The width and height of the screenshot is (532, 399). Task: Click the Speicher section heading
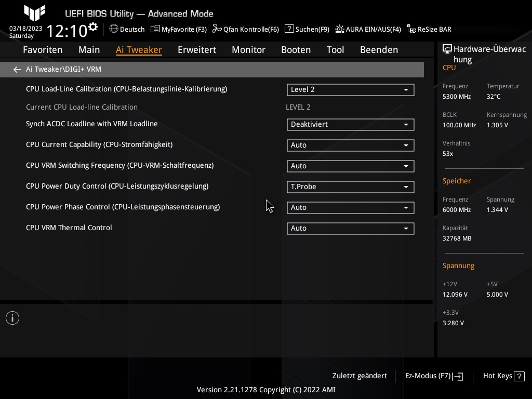point(457,181)
